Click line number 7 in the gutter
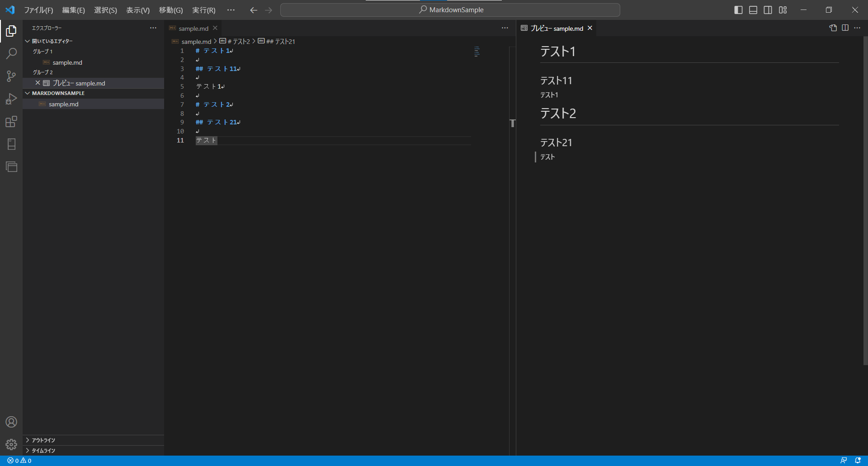The height and width of the screenshot is (466, 868). pos(182,105)
